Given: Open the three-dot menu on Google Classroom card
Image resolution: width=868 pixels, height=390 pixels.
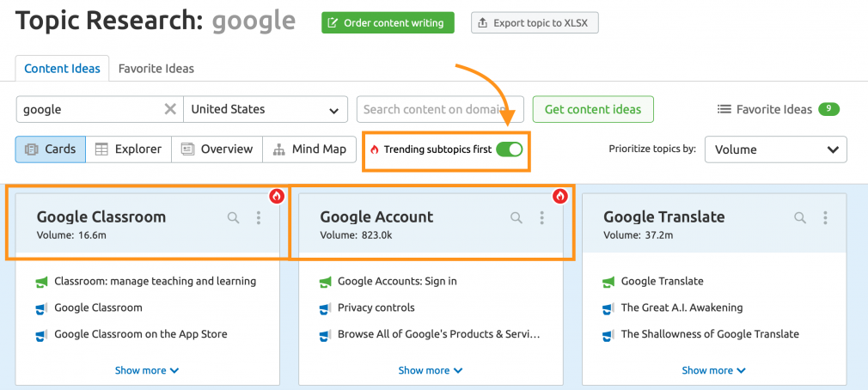Looking at the screenshot, I should (x=259, y=218).
